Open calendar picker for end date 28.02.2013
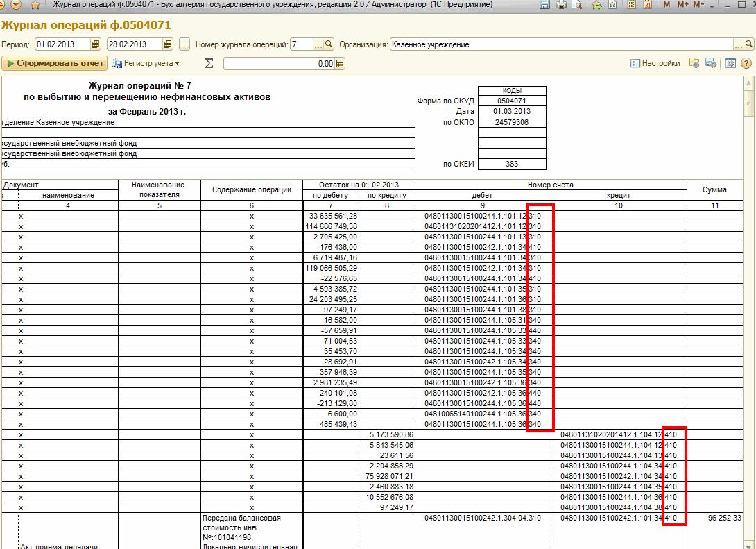 [167, 44]
